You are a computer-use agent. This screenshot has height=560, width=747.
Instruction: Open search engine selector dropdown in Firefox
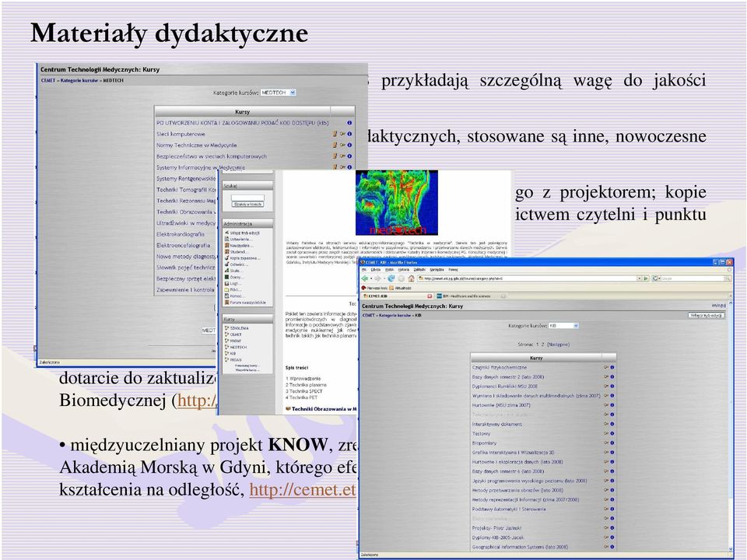click(x=659, y=278)
